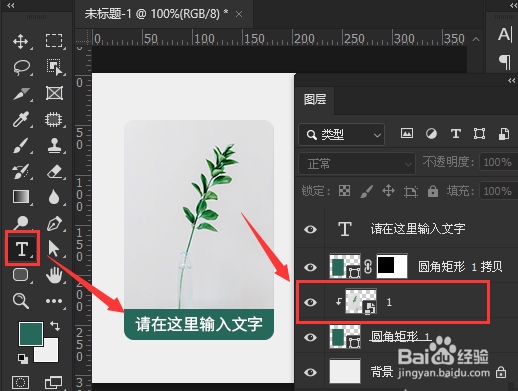
Task: Select the History Brush tool
Action: 21,172
